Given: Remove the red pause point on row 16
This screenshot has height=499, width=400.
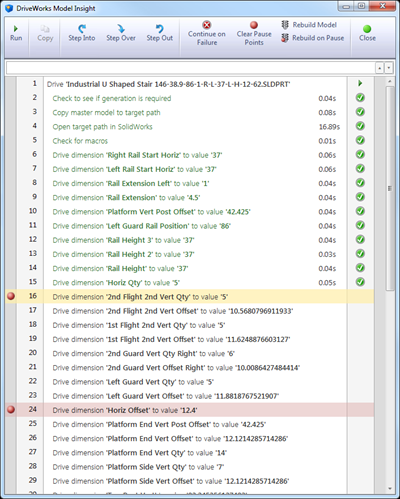Looking at the screenshot, I should pos(11,296).
